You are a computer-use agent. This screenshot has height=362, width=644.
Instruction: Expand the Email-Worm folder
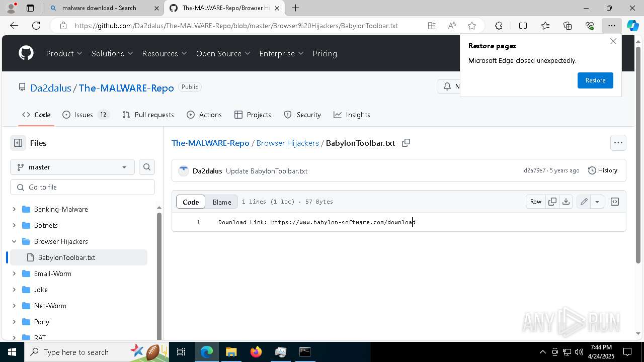pos(14,274)
